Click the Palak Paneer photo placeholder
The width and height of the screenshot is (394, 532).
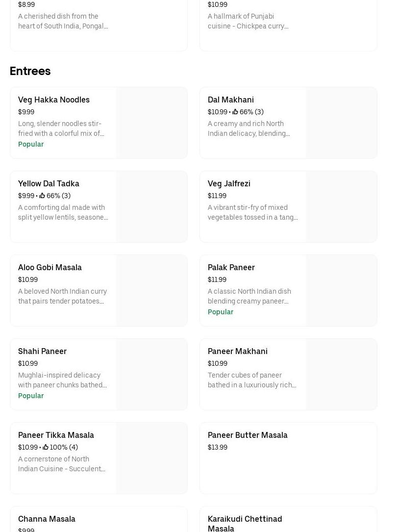(341, 290)
